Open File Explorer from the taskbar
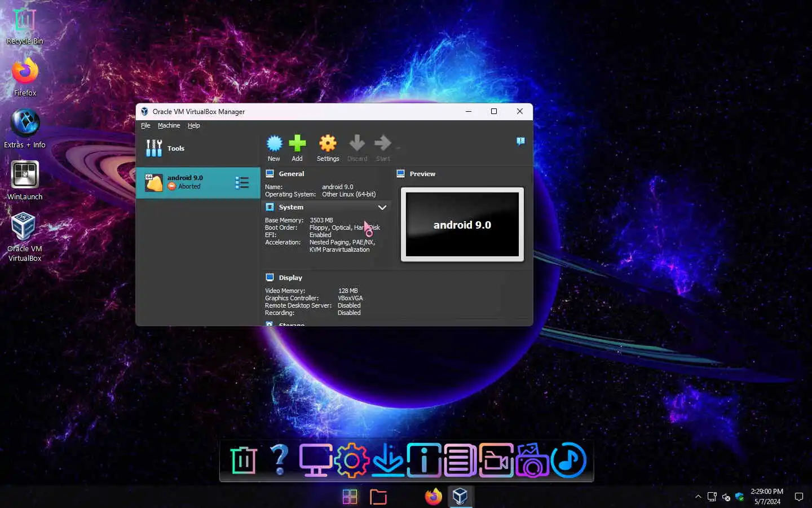This screenshot has height=508, width=812. pos(378,497)
